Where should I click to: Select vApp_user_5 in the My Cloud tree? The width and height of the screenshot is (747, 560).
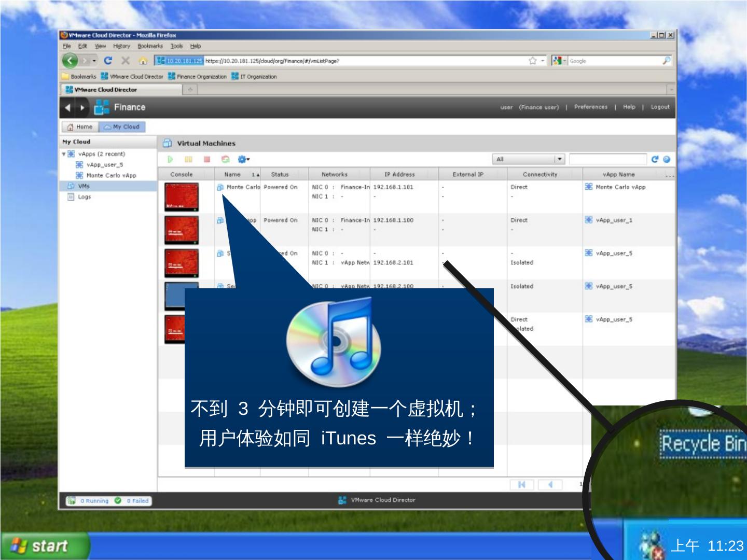point(105,165)
